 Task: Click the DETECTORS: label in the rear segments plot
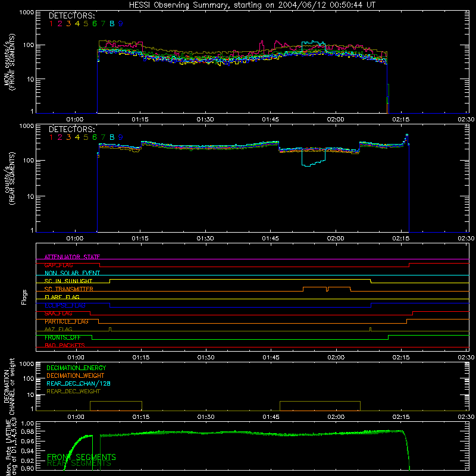tap(71, 129)
